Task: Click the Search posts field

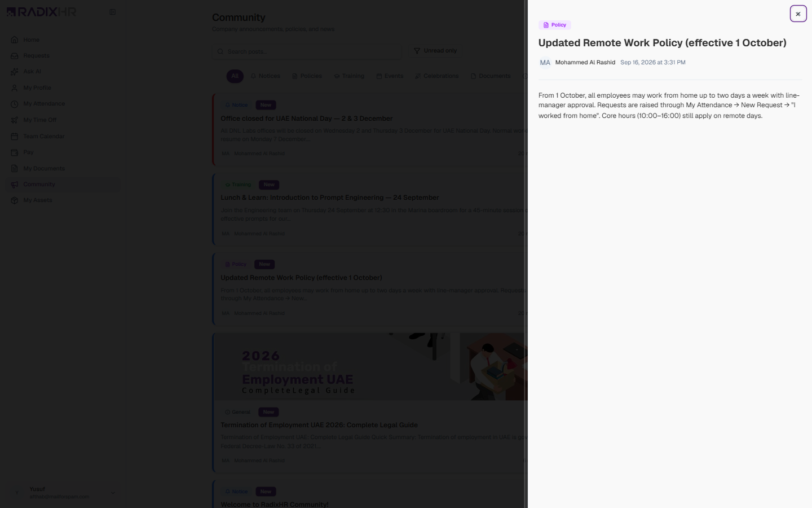Action: (307, 51)
